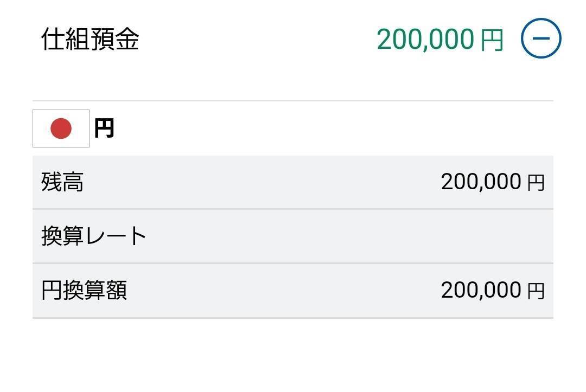Click the white border of flag thumbnail

pos(38,128)
